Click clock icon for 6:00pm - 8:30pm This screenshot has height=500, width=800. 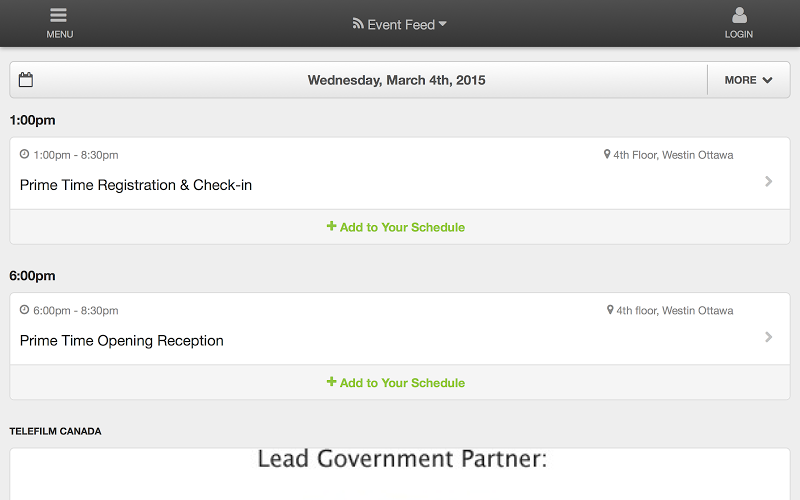click(x=24, y=310)
